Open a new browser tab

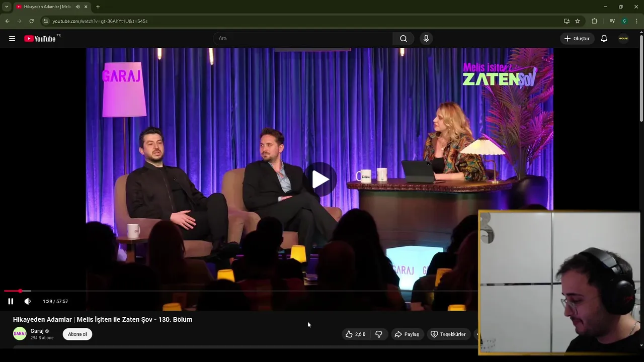pos(98,7)
